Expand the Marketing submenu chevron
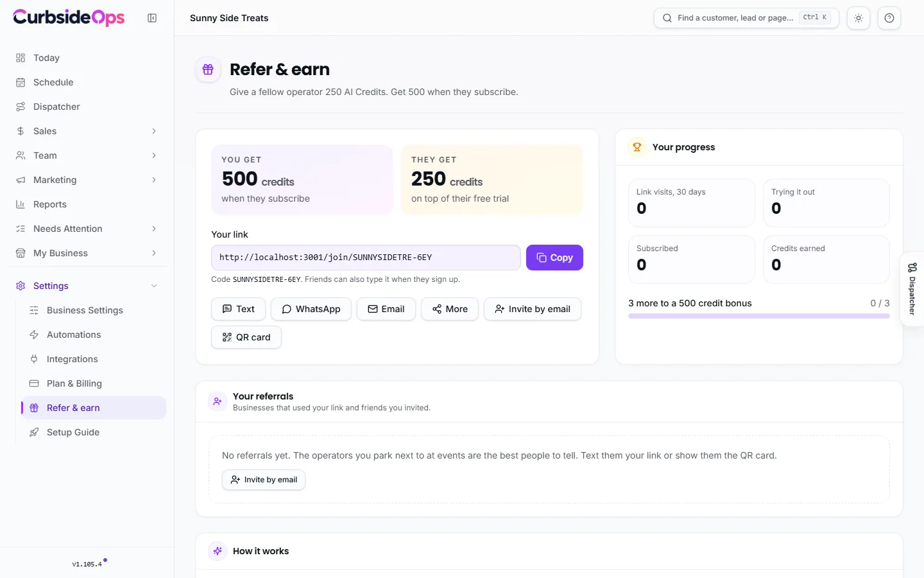Image resolution: width=924 pixels, height=578 pixels. [x=154, y=180]
